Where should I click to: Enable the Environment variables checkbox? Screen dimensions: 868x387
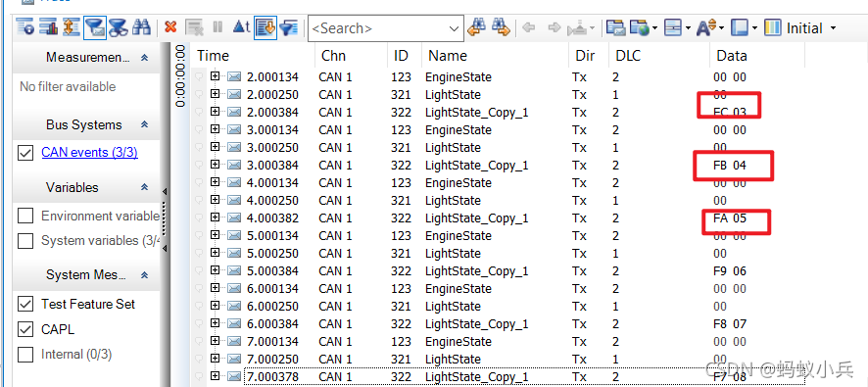click(25, 216)
